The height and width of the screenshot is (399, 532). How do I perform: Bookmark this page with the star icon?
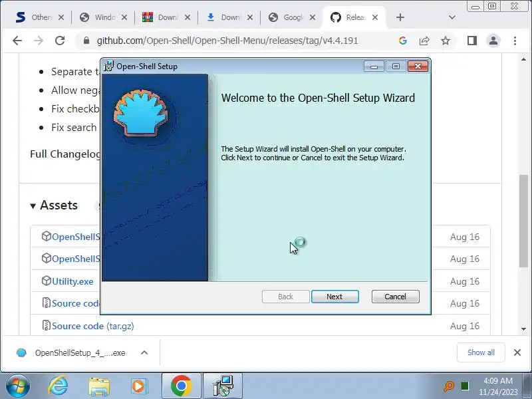click(x=446, y=41)
